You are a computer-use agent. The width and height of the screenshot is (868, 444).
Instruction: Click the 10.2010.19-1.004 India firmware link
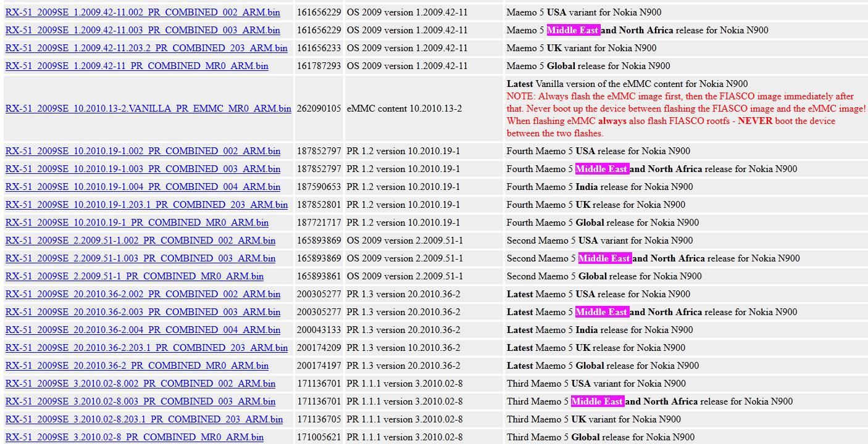[x=143, y=187]
